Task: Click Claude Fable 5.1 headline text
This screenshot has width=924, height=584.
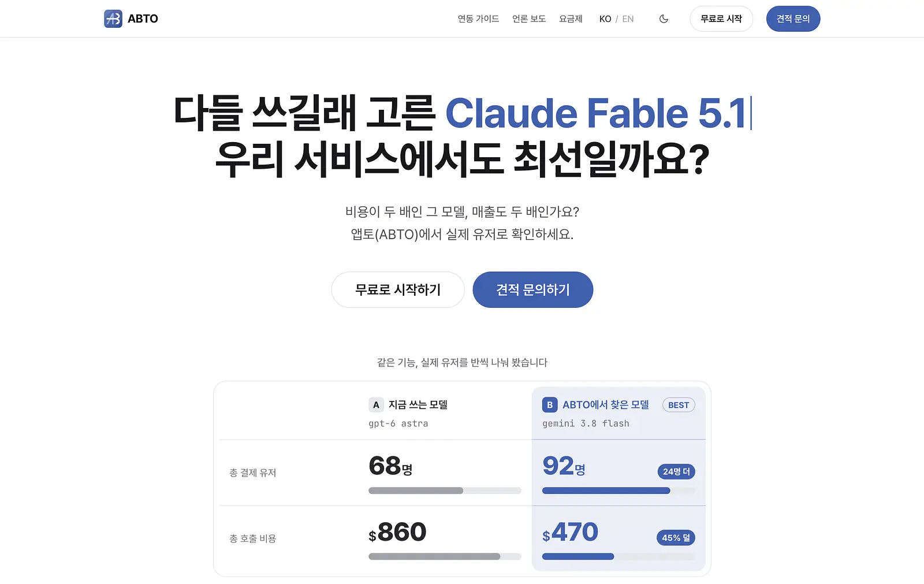Action: 596,113
